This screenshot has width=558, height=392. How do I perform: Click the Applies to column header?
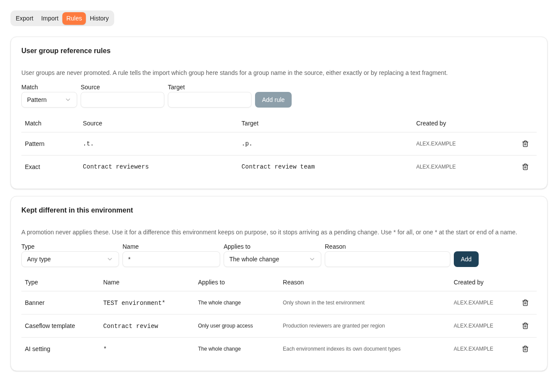click(x=211, y=282)
